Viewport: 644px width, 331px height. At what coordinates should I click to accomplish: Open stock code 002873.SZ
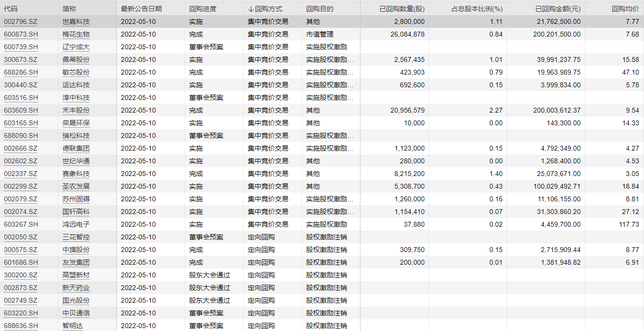click(20, 288)
